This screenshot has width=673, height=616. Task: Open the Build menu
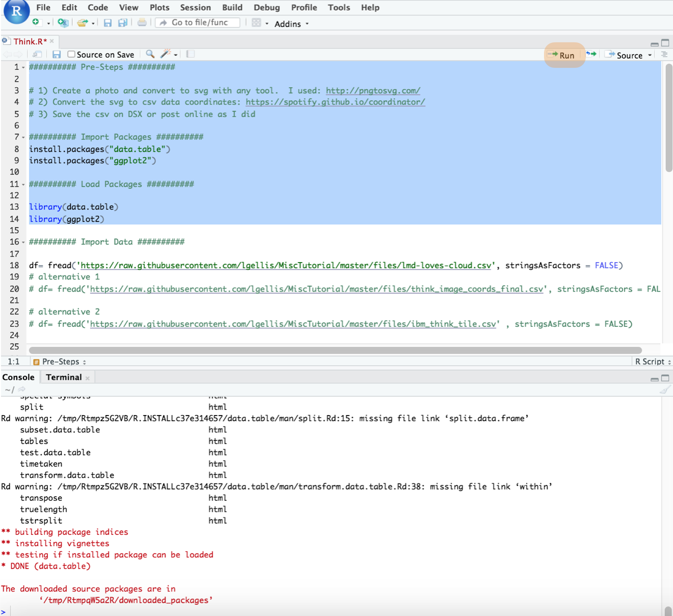232,8
